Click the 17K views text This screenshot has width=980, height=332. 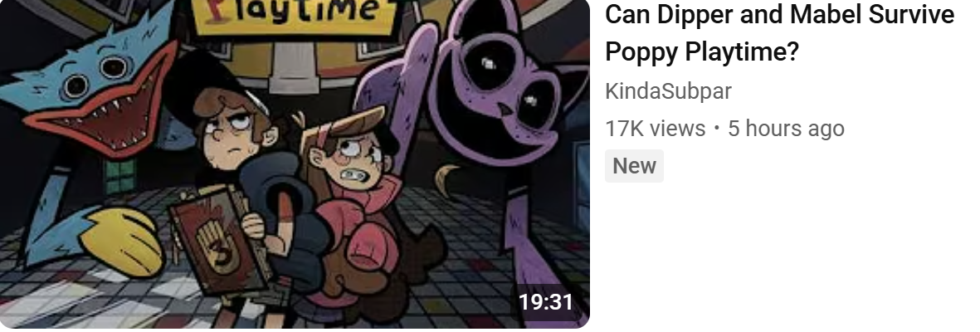[x=655, y=129]
